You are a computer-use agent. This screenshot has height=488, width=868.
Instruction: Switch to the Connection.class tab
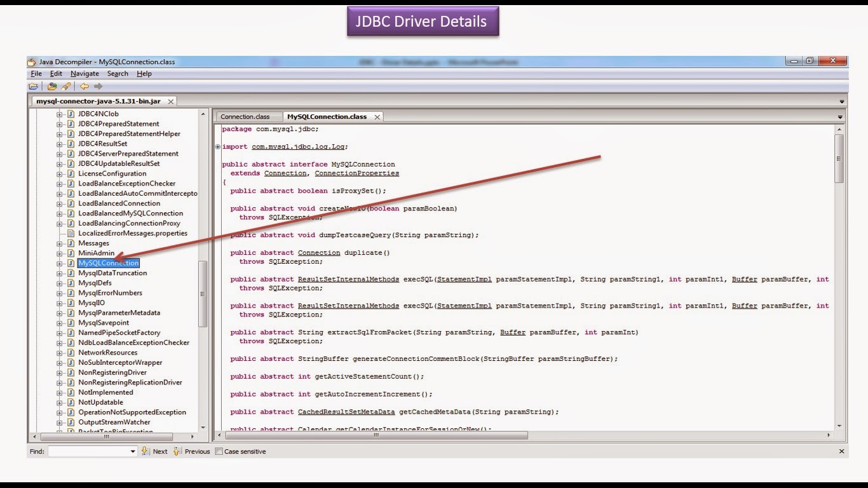coord(245,117)
